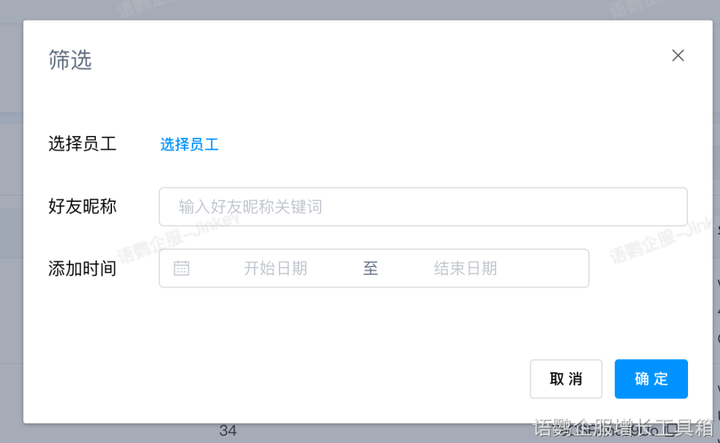720x443 pixels.
Task: Open the blue 选择员工 link
Action: pos(189,144)
